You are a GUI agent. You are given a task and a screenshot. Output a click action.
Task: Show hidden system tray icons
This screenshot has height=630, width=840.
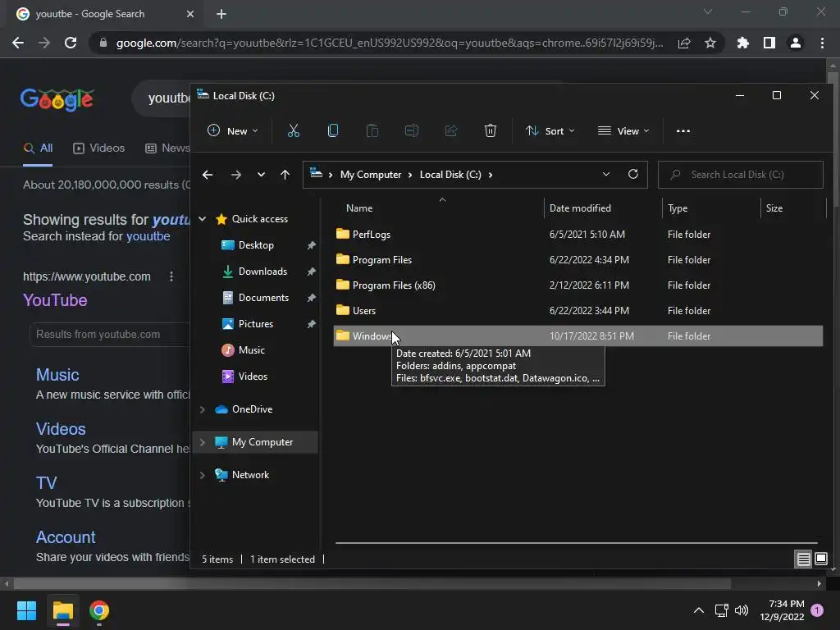tap(699, 610)
